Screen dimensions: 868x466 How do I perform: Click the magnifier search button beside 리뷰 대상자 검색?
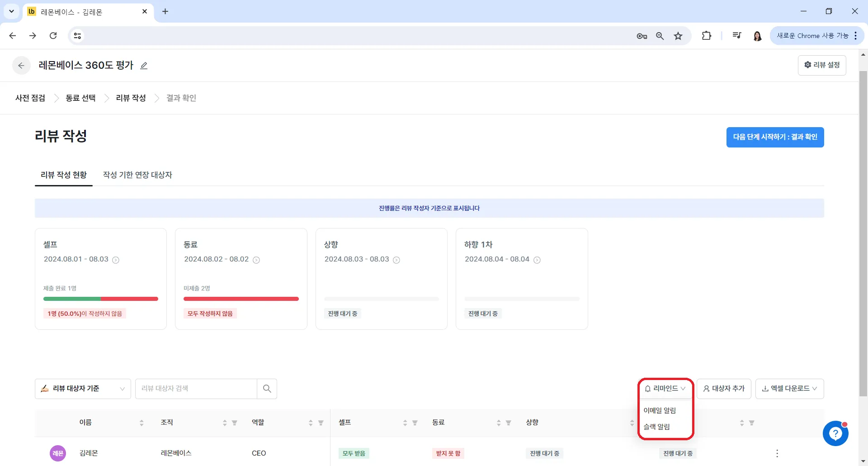(x=267, y=389)
